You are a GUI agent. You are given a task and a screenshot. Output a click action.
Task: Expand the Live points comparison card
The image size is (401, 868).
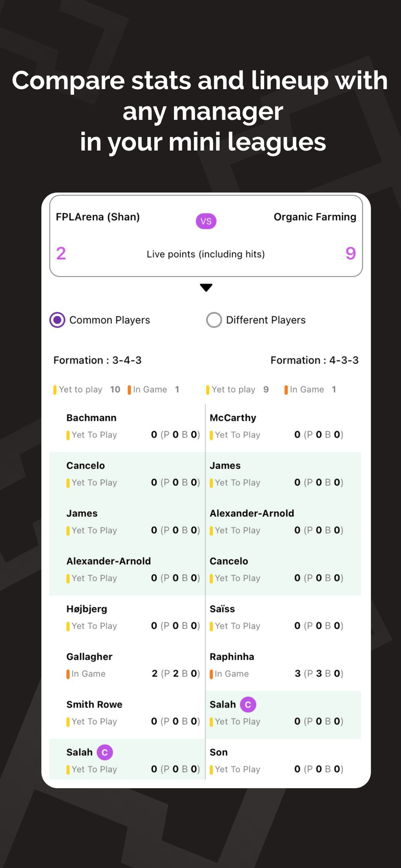(x=206, y=236)
